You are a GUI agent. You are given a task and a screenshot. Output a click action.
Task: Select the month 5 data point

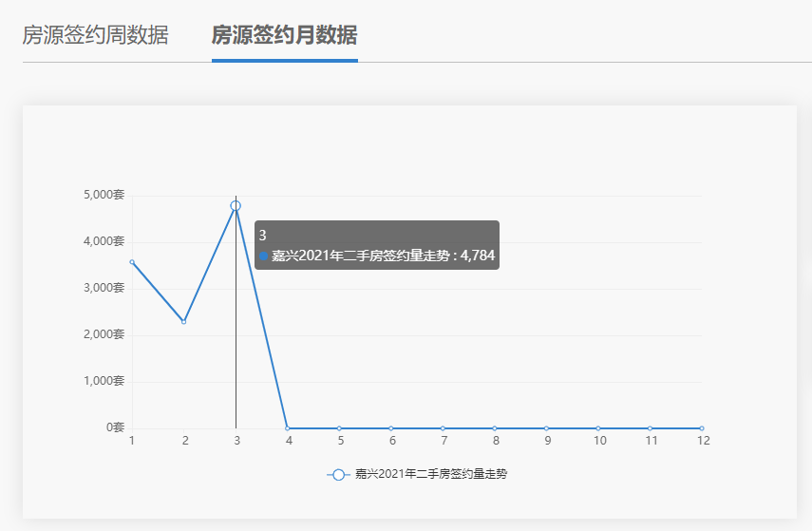pyautogui.click(x=339, y=428)
